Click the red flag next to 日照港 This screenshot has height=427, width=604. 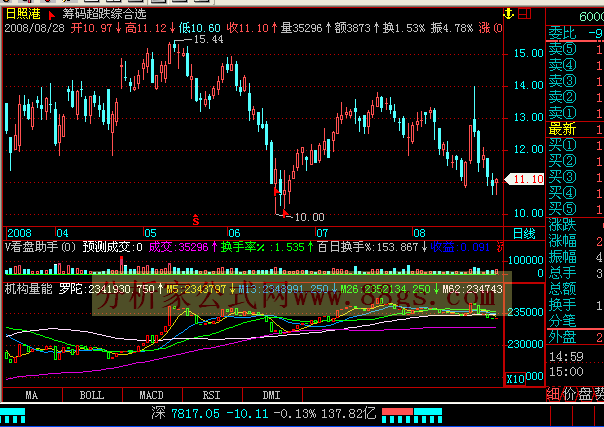coord(51,15)
